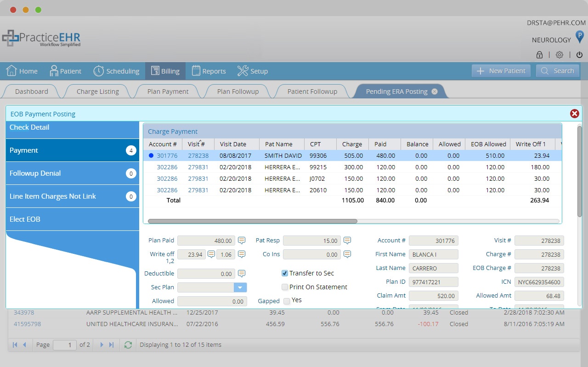Open note icon beside Write off 23.94
Viewport: 588px width, 367px height.
(211, 254)
